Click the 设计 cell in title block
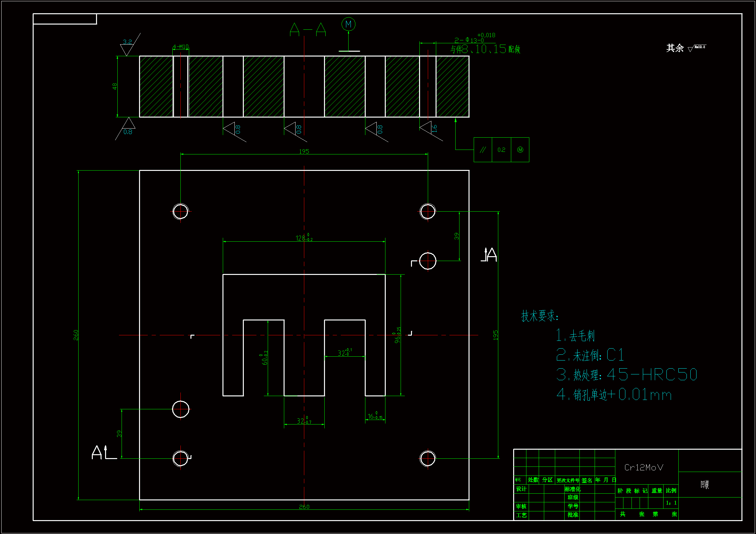756x534 pixels. [x=521, y=489]
